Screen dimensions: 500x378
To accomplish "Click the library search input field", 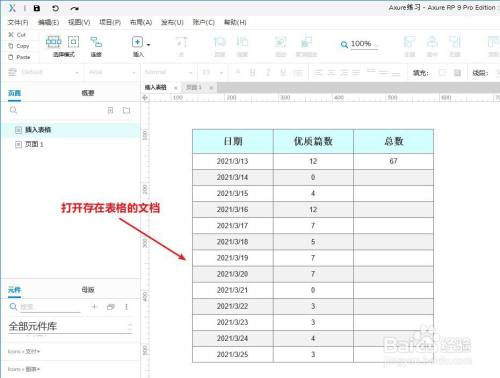I will [x=50, y=307].
